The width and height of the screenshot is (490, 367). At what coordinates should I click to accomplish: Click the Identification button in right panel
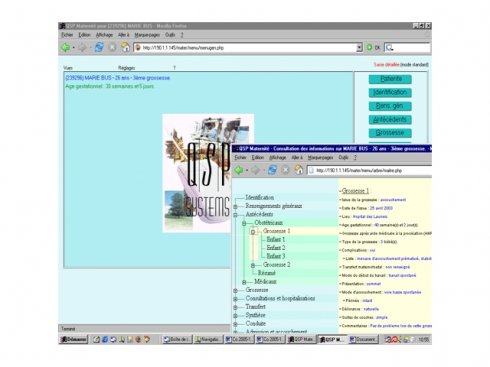coord(390,92)
